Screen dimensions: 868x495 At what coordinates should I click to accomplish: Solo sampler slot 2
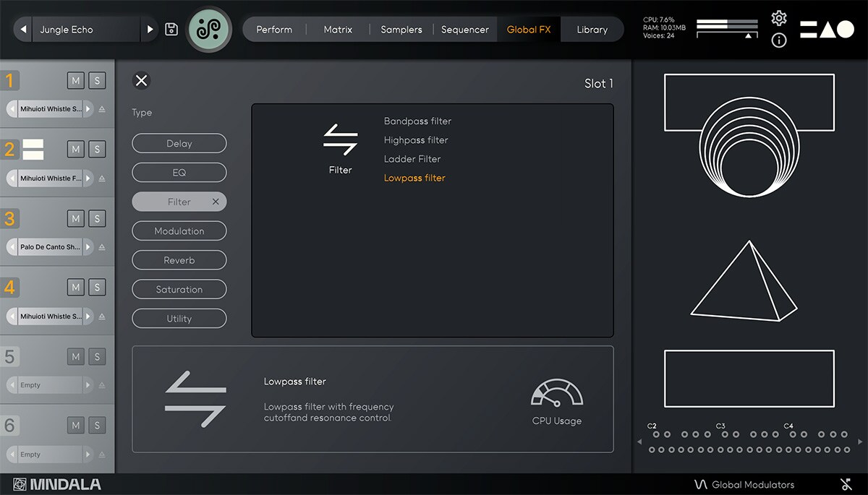(97, 149)
